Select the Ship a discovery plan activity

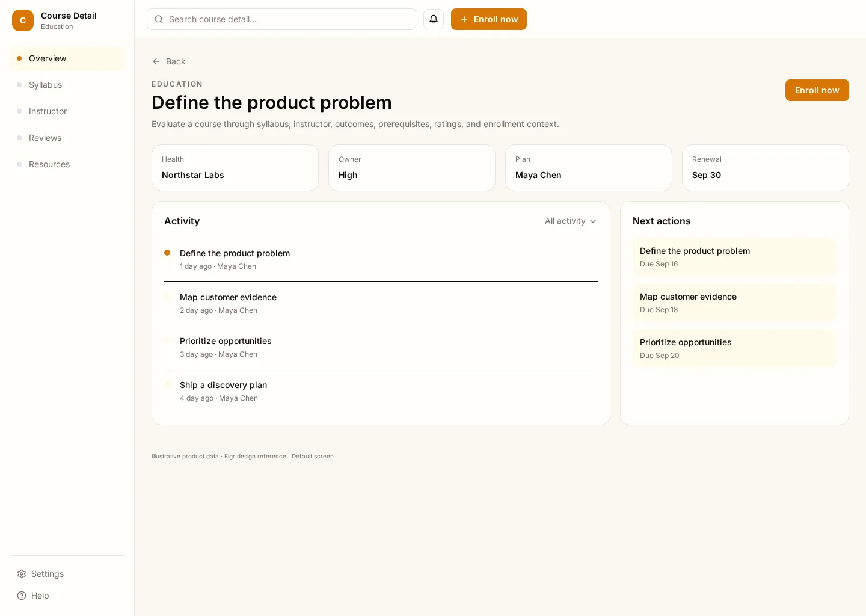click(381, 391)
